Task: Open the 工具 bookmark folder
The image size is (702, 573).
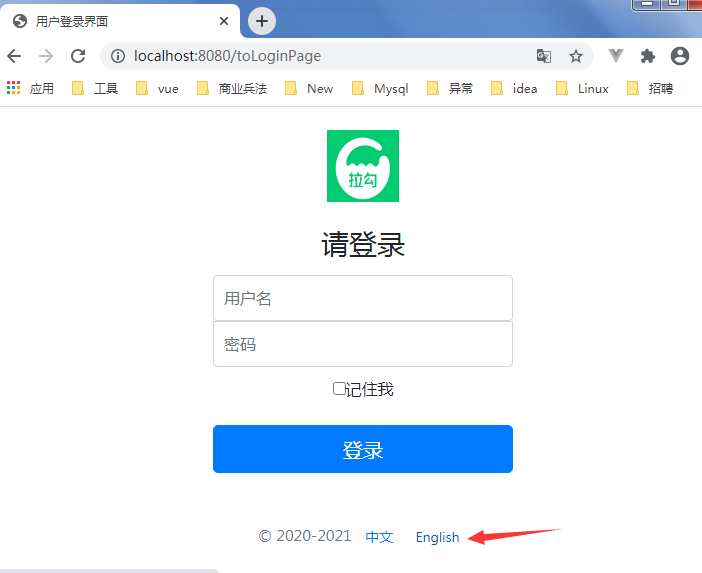Action: tap(95, 88)
